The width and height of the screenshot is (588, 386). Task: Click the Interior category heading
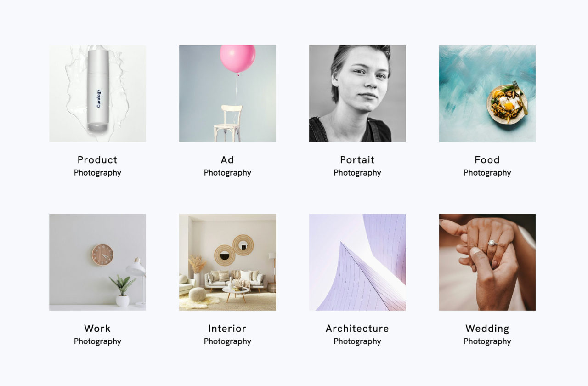[227, 329]
